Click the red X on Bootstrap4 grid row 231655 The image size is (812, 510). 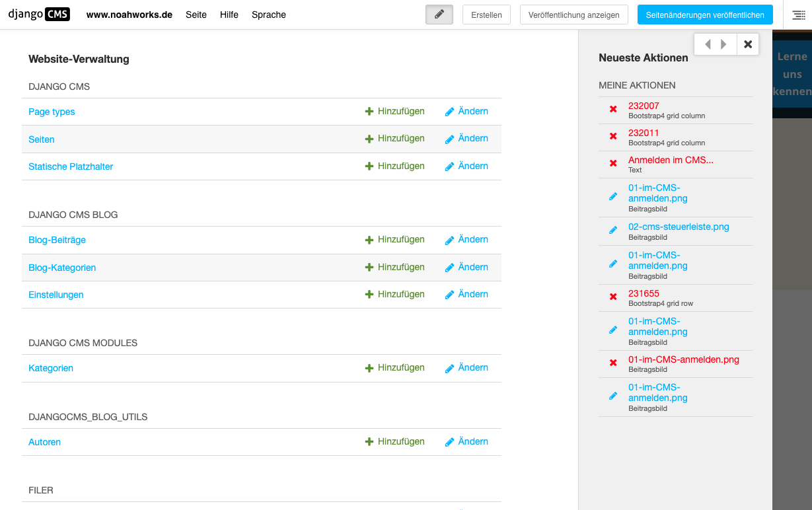(613, 297)
